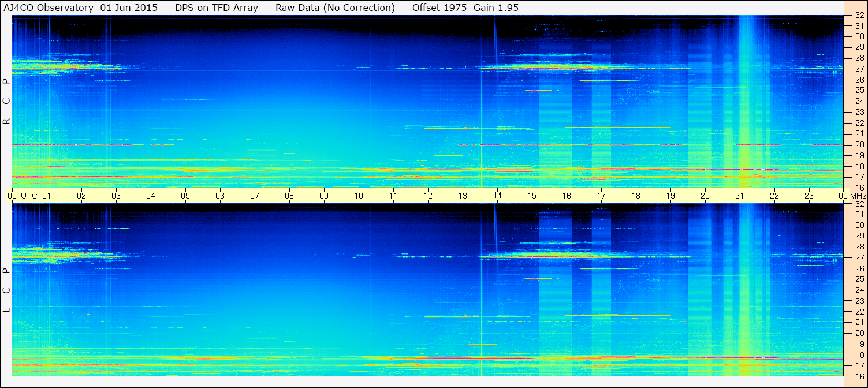This screenshot has height=388, width=868.
Task: Click the 25 MHz label on RCP scale
Action: [859, 91]
